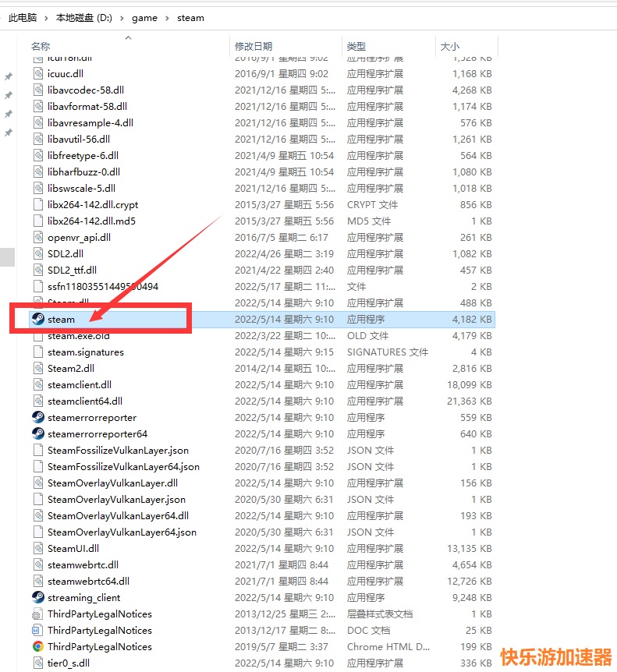Expand the chevron after 此电脑 in address bar
Screen dimensions: 617x672
click(46, 18)
